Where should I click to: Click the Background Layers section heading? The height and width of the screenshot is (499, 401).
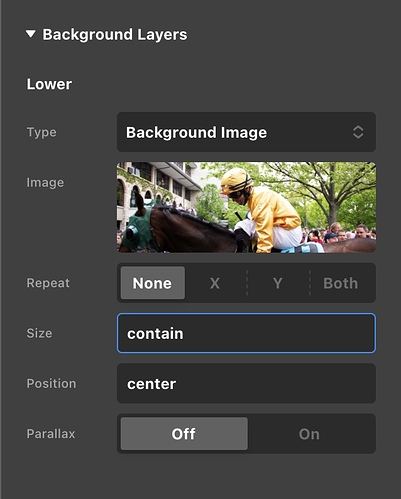(x=115, y=35)
